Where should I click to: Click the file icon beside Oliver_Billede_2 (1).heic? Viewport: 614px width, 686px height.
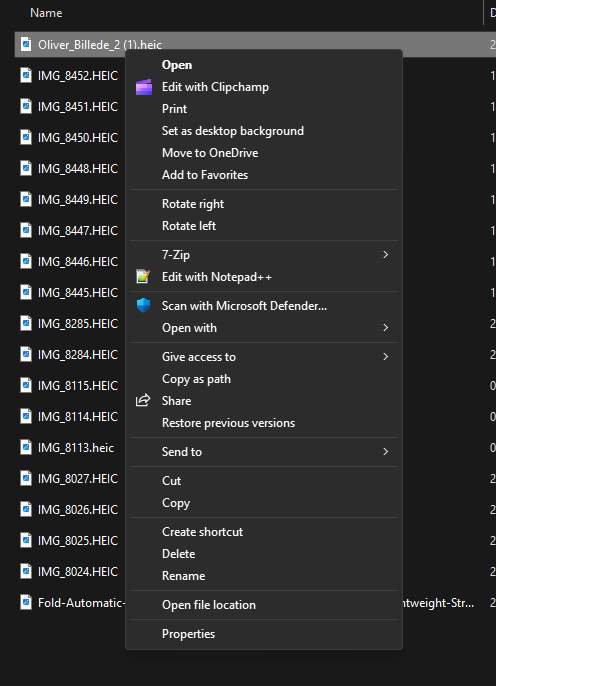tap(25, 45)
